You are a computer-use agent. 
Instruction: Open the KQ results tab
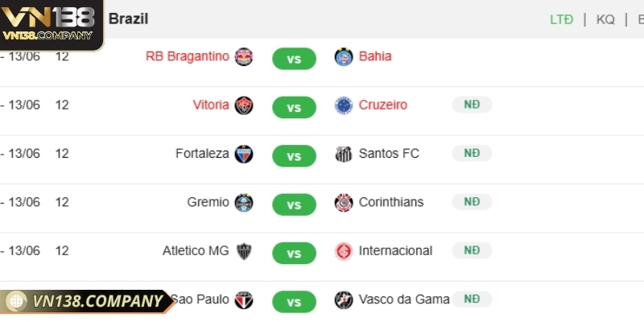click(605, 19)
